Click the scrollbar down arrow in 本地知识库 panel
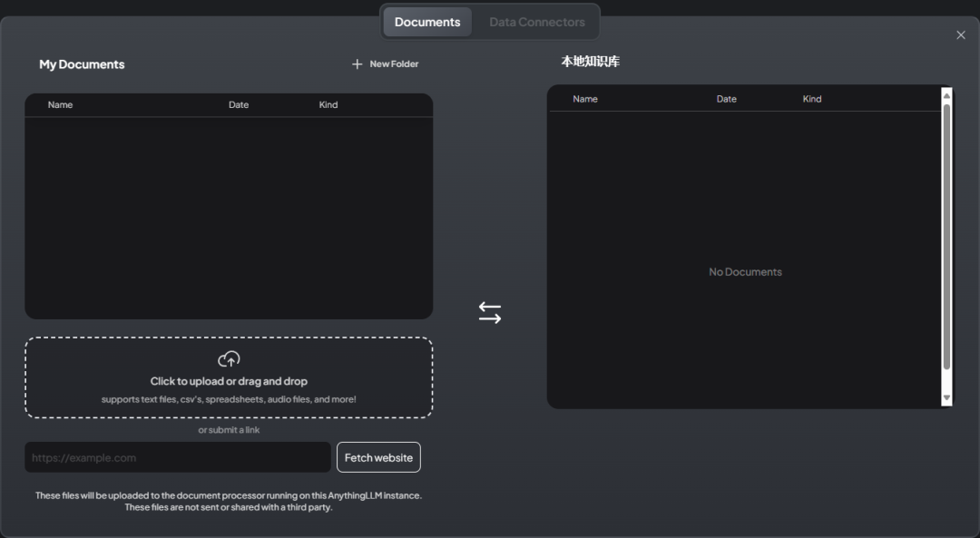 click(x=946, y=397)
